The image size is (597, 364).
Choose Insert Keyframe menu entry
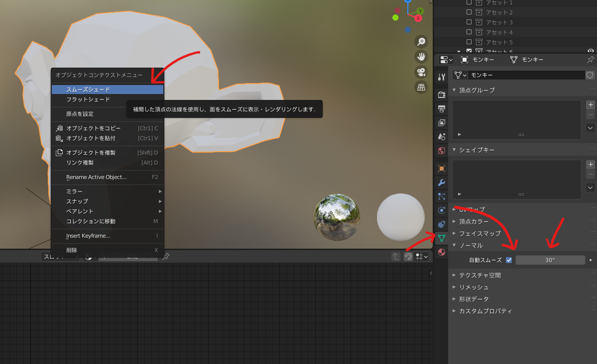[x=108, y=235]
